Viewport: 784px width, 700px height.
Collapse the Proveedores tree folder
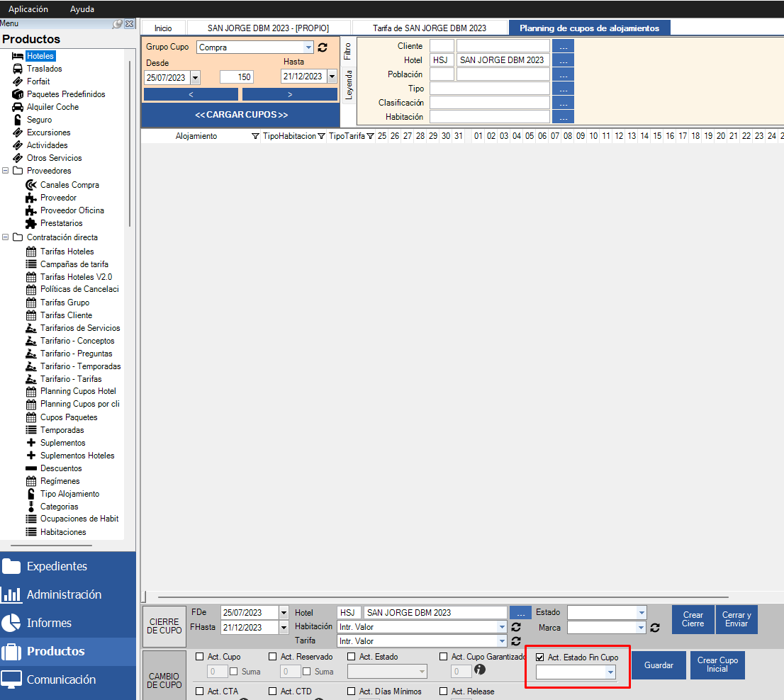tap(6, 171)
